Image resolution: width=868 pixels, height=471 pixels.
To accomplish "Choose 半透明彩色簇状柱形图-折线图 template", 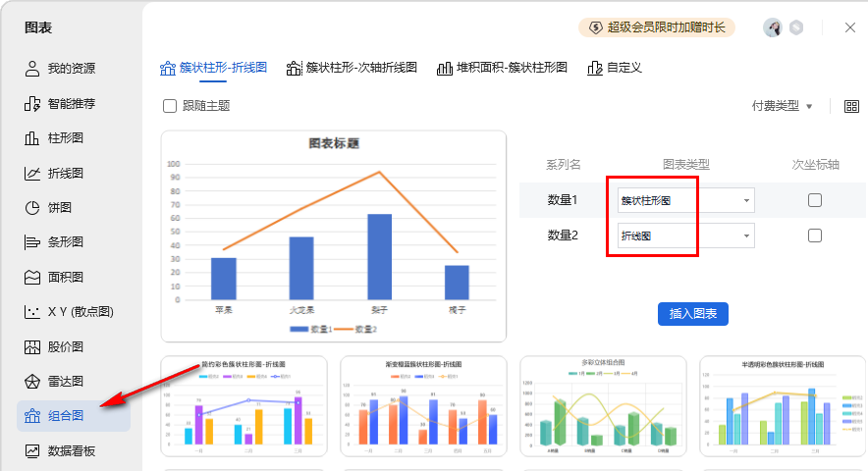I will point(783,406).
